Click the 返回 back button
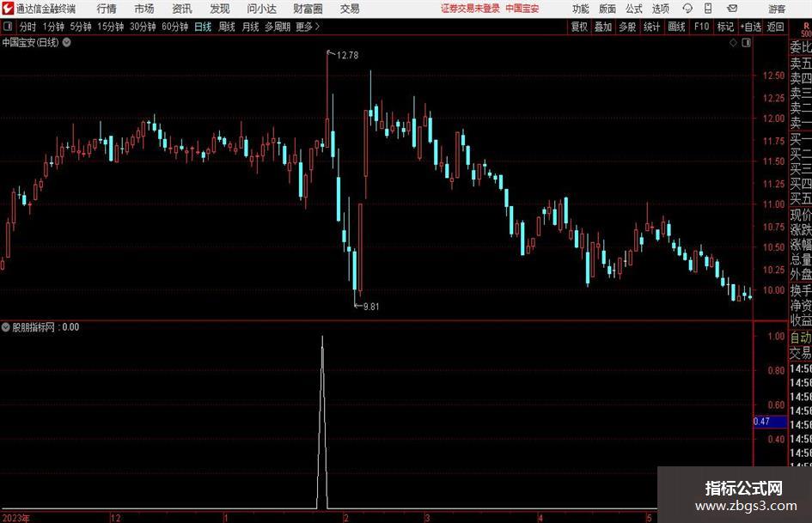Viewport: 812px width, 523px height. point(776,27)
